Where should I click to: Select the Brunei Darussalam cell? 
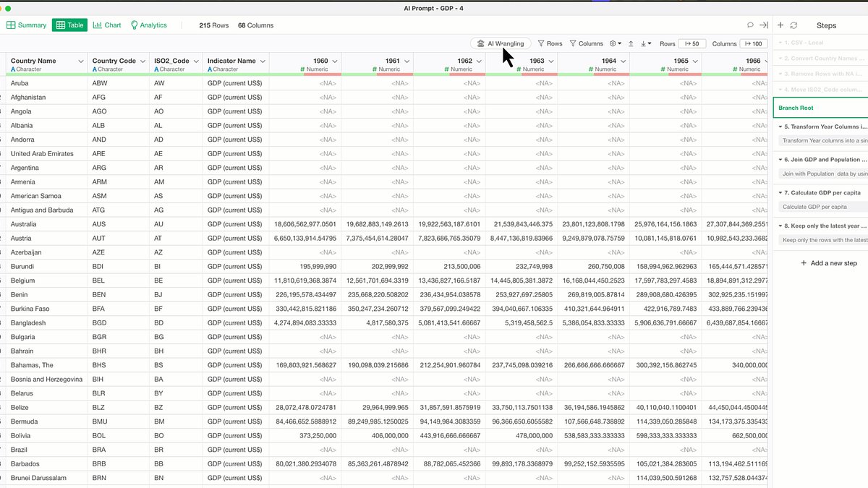click(46, 478)
